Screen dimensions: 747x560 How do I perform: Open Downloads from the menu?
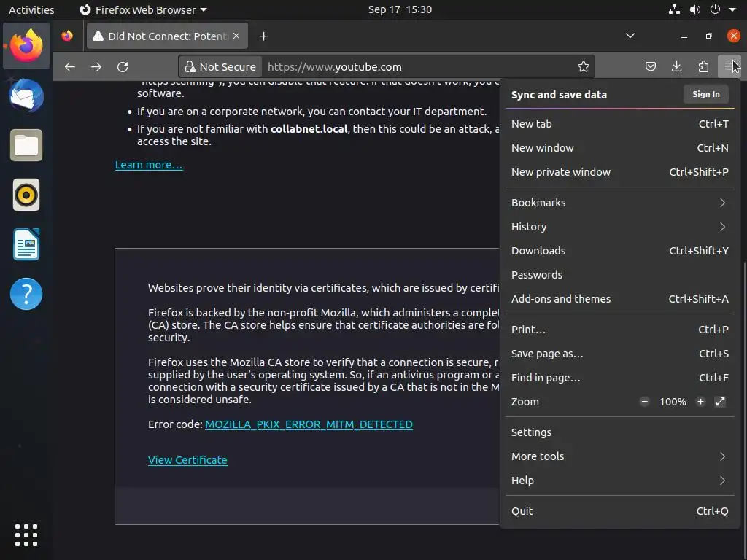620,251
